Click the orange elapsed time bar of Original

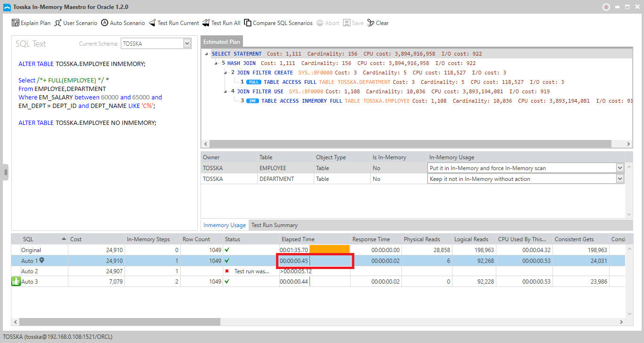tap(329, 250)
